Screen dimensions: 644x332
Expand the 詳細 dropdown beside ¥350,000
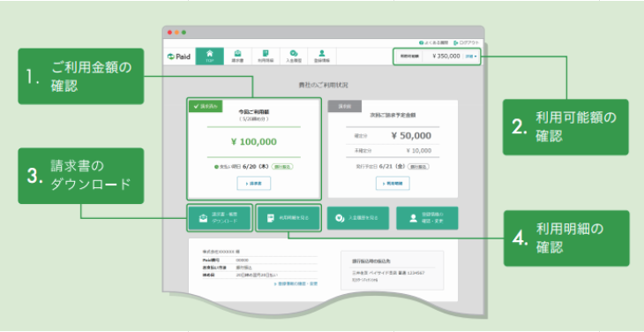click(471, 57)
